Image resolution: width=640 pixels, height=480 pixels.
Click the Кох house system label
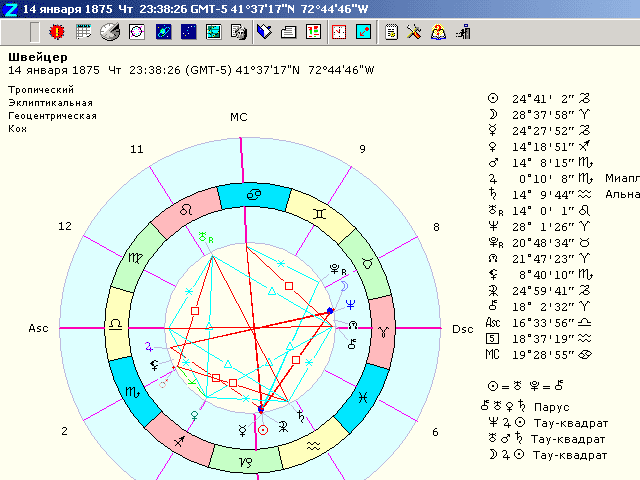18,129
